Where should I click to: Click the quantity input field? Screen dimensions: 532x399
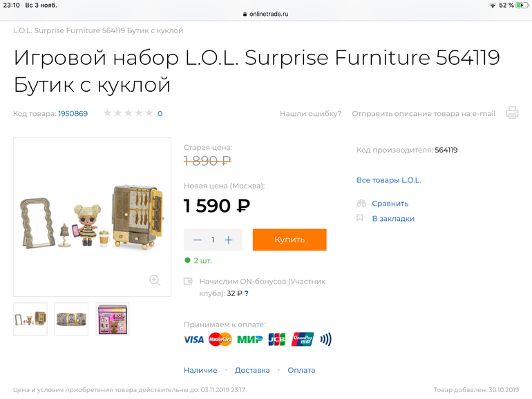point(213,240)
